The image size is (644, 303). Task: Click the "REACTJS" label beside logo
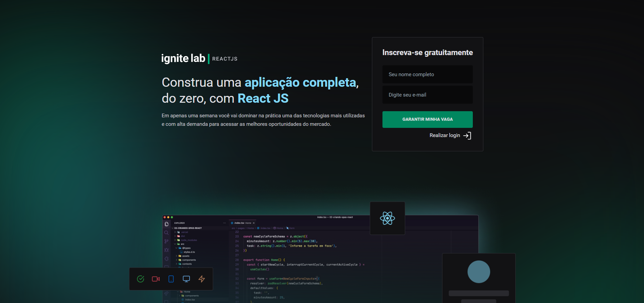point(225,59)
